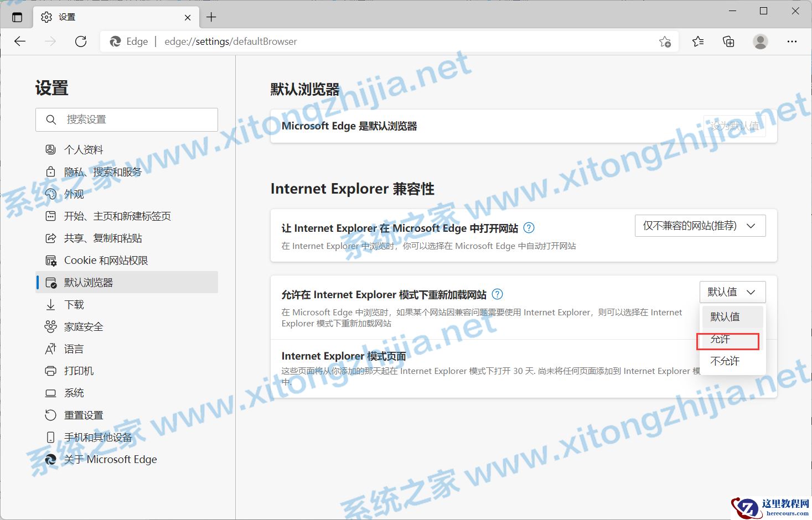Click the tab actions icon at top-left
812x520 pixels.
click(x=17, y=17)
